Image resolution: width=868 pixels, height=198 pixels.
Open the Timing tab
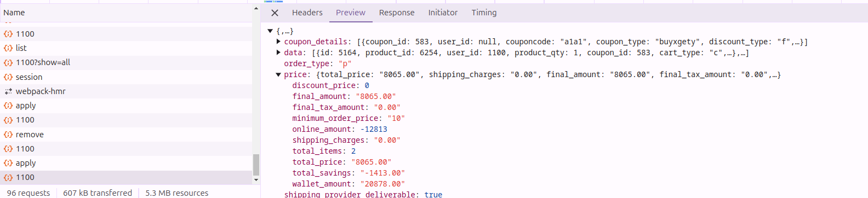[484, 13]
